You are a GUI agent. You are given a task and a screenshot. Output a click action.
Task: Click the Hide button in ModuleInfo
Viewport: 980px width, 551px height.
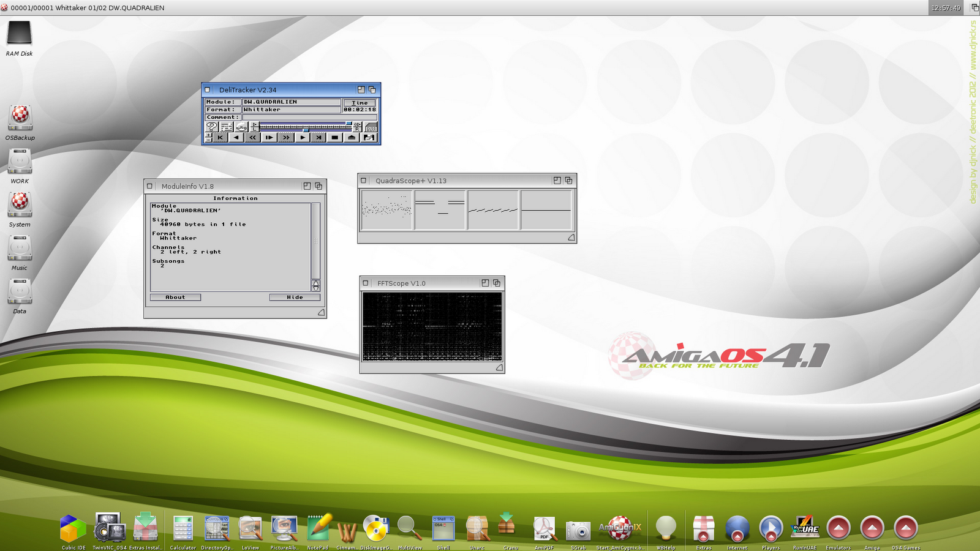[295, 298]
